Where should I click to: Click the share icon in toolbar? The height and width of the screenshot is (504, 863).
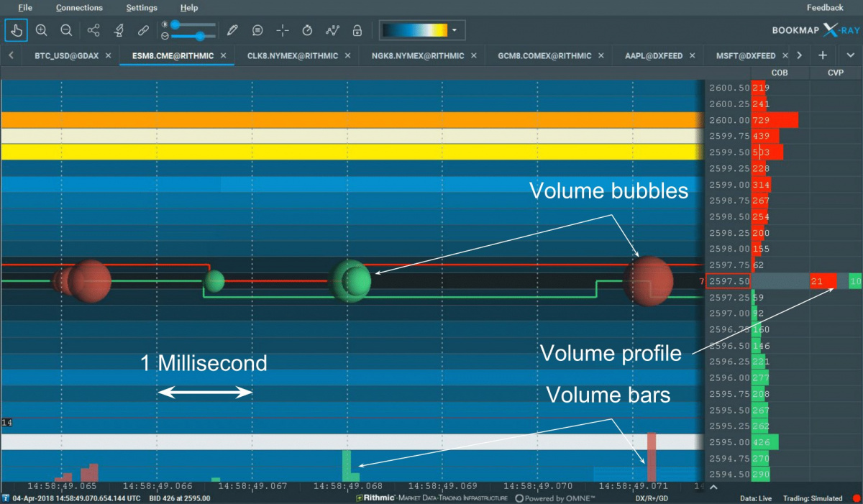pyautogui.click(x=93, y=30)
